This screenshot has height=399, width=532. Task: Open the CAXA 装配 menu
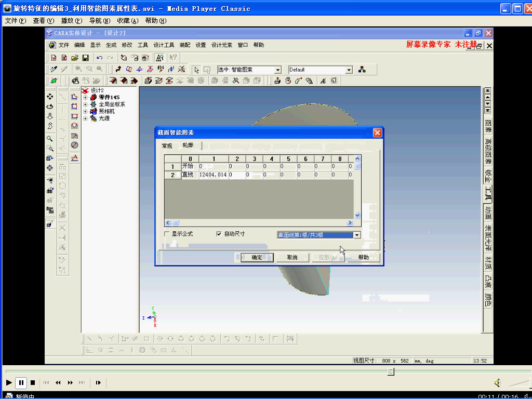[x=184, y=45]
